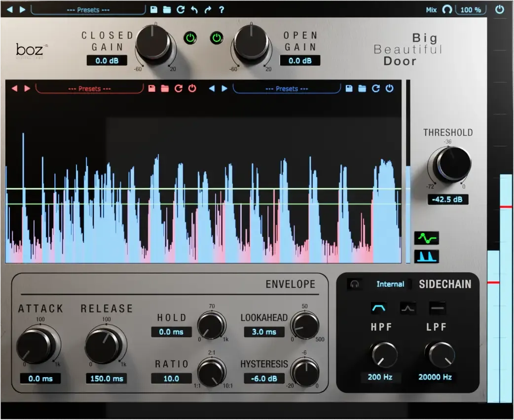Viewport: 514px width, 420px height.
Task: Click red previous preset arrow
Action: point(14,88)
